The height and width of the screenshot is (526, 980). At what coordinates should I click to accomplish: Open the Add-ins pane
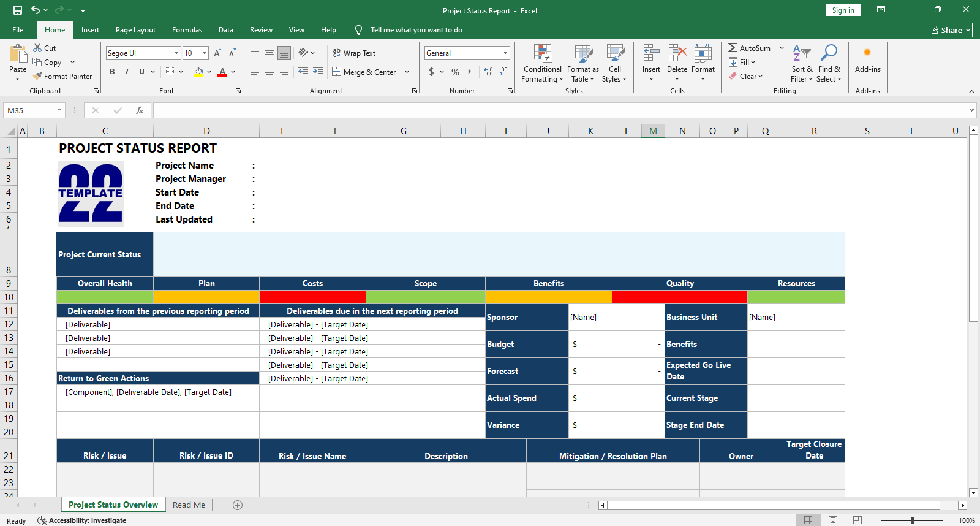click(x=867, y=60)
